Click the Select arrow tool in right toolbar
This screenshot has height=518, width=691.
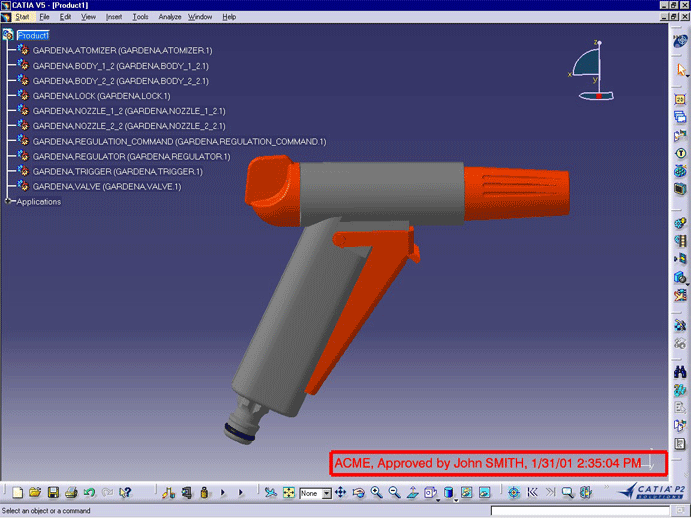[x=681, y=70]
